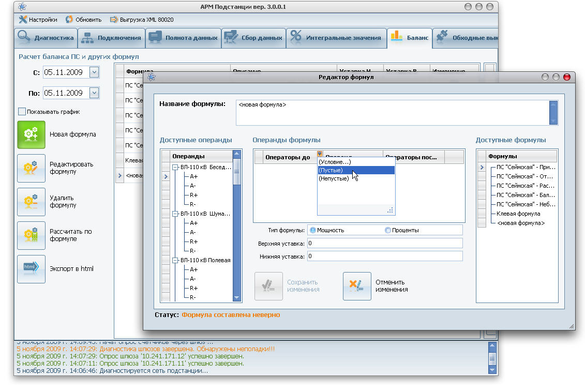Viewport: 585px width, 392px height.
Task: Select formula ПС "Сеймская" - При...
Action: [x=526, y=167]
